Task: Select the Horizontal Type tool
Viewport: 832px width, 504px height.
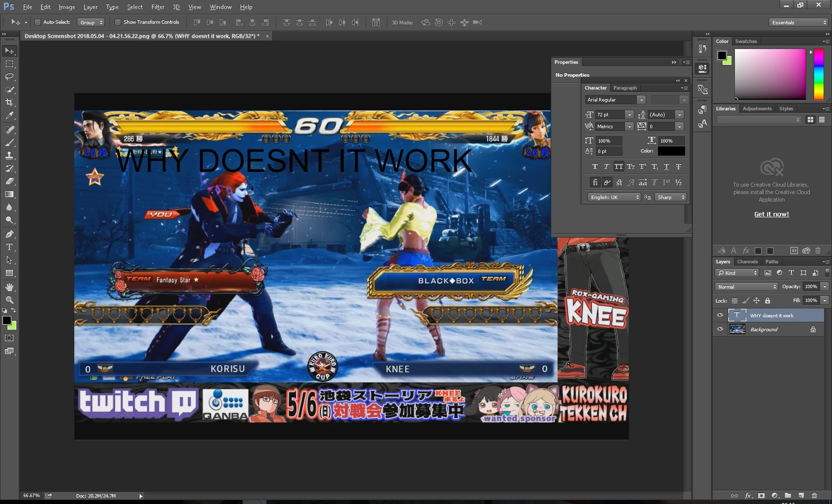Action: [x=9, y=247]
